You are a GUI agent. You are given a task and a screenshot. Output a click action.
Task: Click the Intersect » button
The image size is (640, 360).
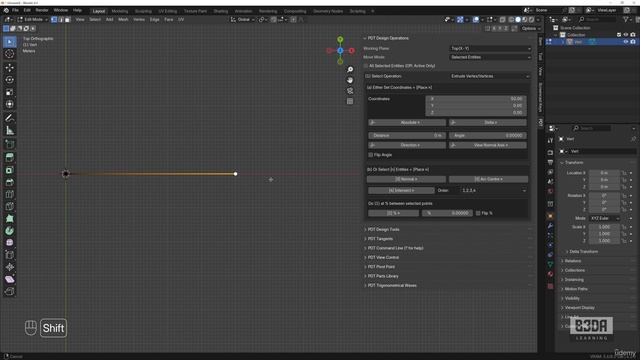pos(401,190)
